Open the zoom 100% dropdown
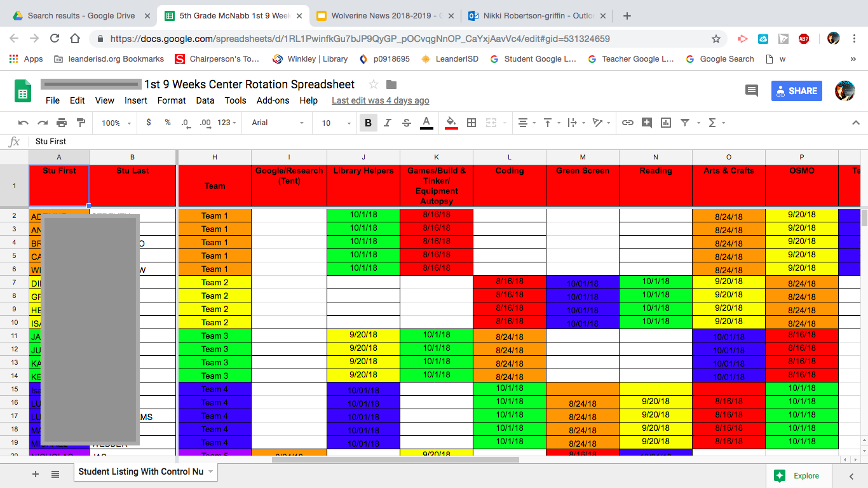868x488 pixels. pyautogui.click(x=116, y=123)
